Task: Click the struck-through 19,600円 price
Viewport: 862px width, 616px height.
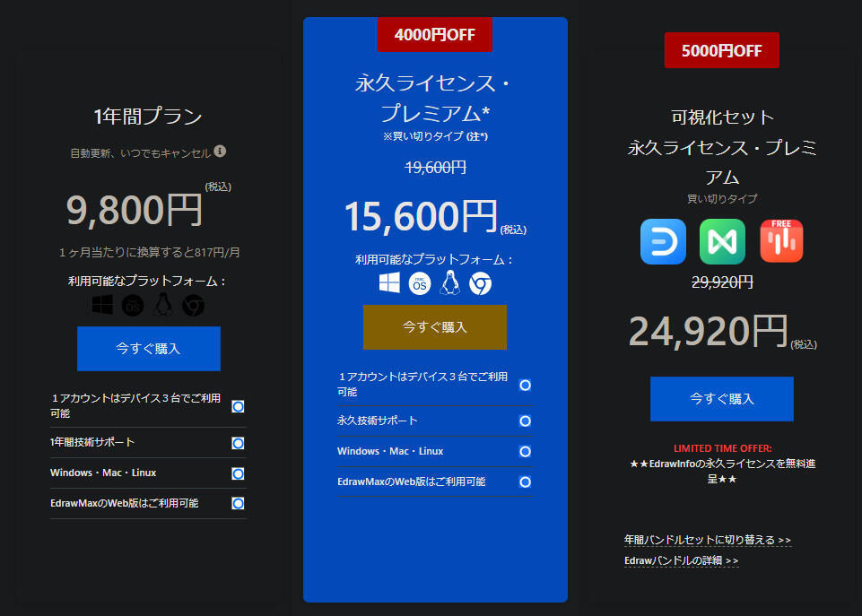Action: [x=435, y=167]
